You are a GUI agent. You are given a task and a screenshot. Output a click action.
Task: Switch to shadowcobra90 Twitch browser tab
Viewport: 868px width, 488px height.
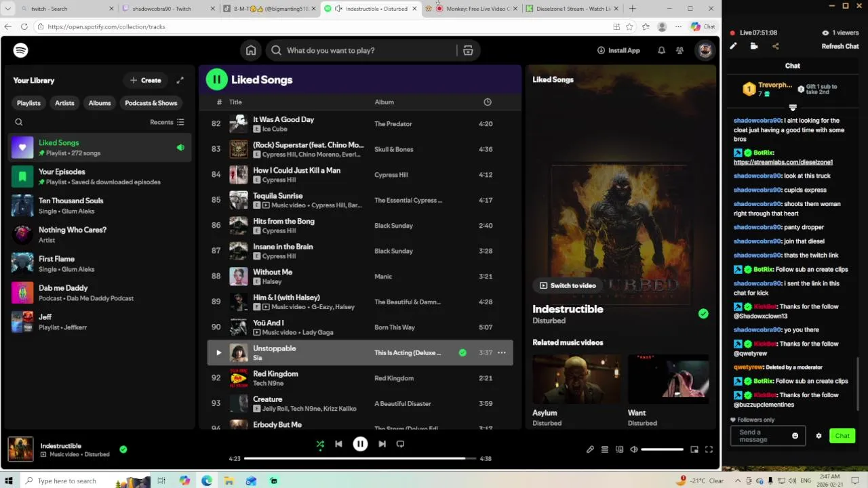tap(165, 9)
